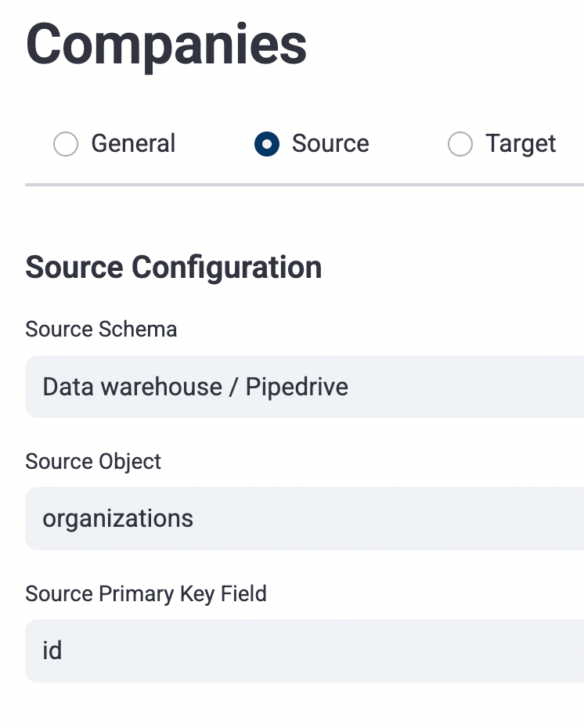Open the Source Primary Key Field showing id

(305, 651)
